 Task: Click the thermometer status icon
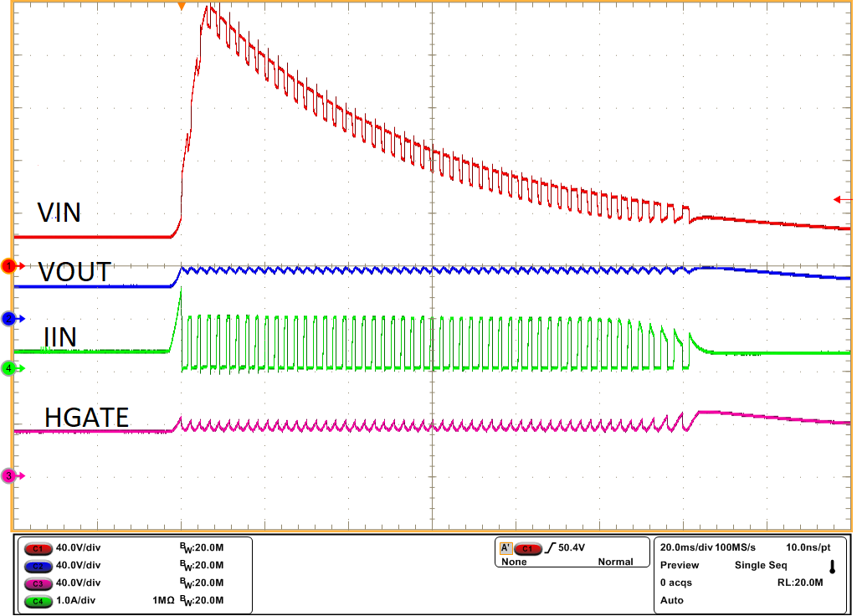coord(832,568)
